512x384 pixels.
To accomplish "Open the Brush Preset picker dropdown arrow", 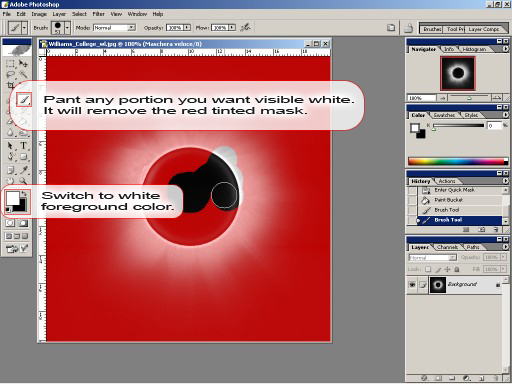I will (67, 28).
